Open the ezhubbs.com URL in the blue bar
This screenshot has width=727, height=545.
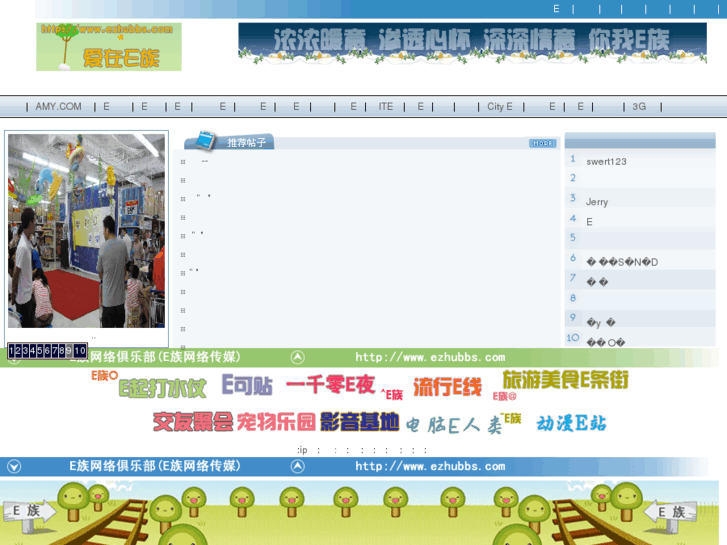[x=430, y=466]
